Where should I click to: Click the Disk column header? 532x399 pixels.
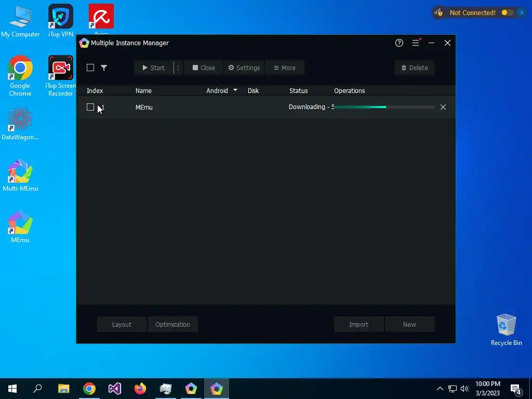click(x=253, y=90)
